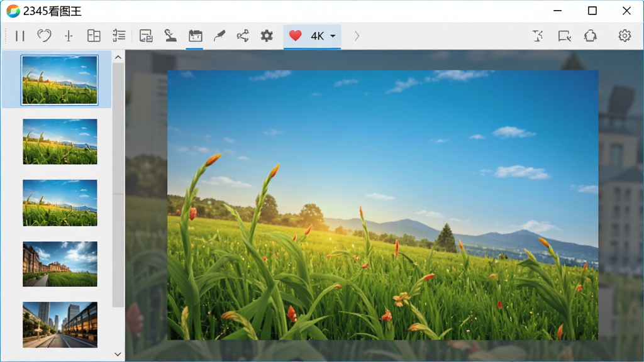644x362 pixels.
Task: Choose the pen/brush annotate icon
Action: click(x=219, y=36)
